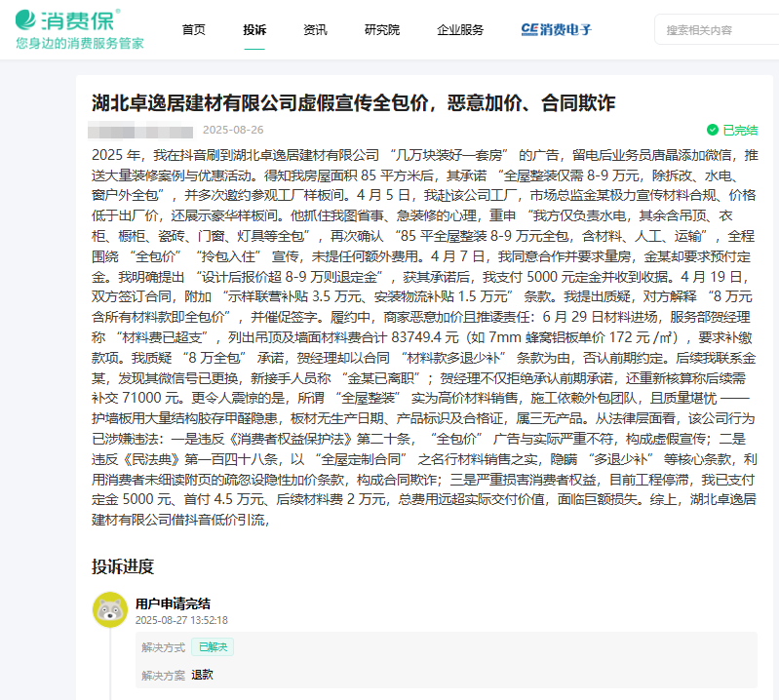Click the 已解决 status badge
The width and height of the screenshot is (779, 700).
(x=213, y=646)
